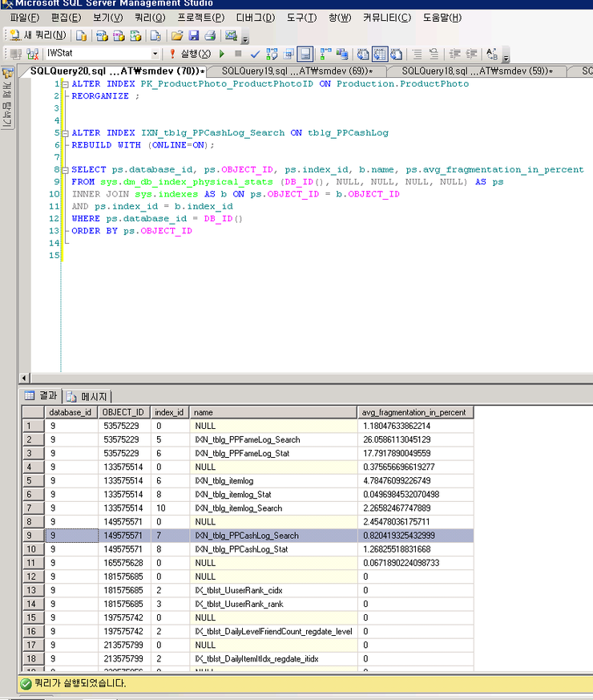The width and height of the screenshot is (593, 700).
Task: Click the Change Connection icon
Action: coord(33,54)
